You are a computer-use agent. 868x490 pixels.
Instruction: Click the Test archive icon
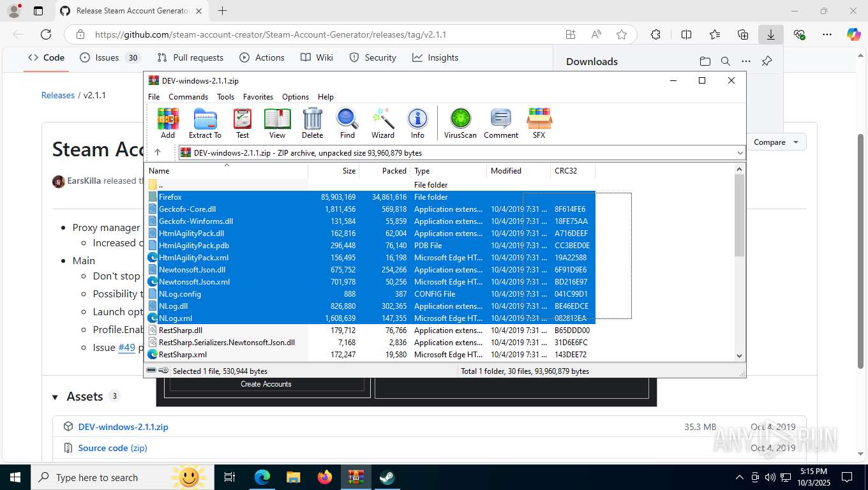[x=243, y=123]
